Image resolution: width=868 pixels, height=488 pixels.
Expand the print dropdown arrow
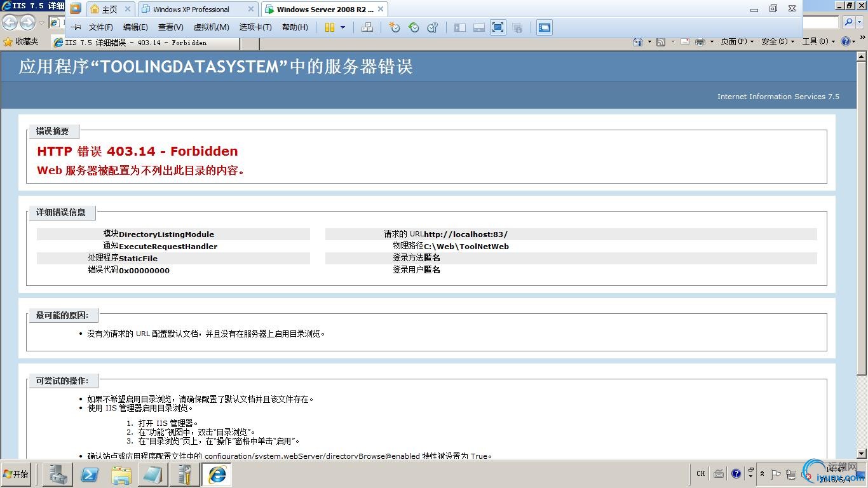712,42
